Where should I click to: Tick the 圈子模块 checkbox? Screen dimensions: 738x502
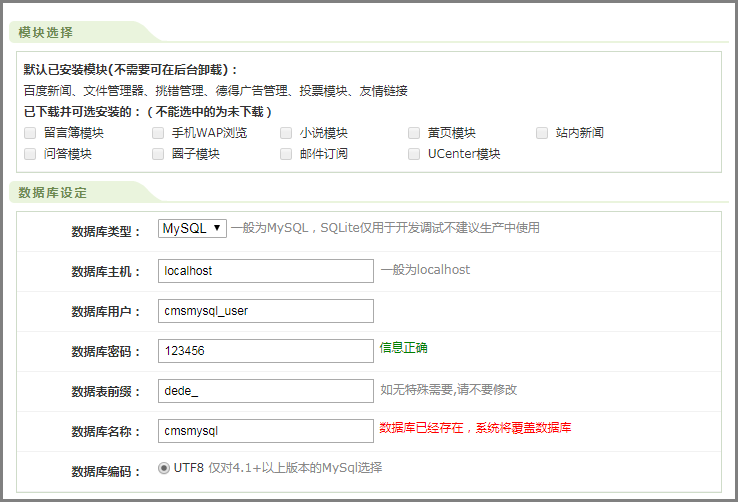(x=158, y=154)
